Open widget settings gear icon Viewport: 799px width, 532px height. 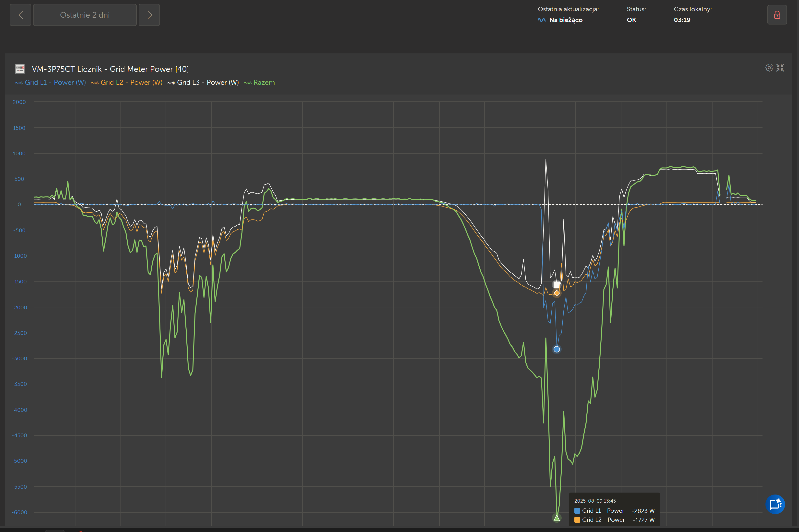pyautogui.click(x=769, y=68)
